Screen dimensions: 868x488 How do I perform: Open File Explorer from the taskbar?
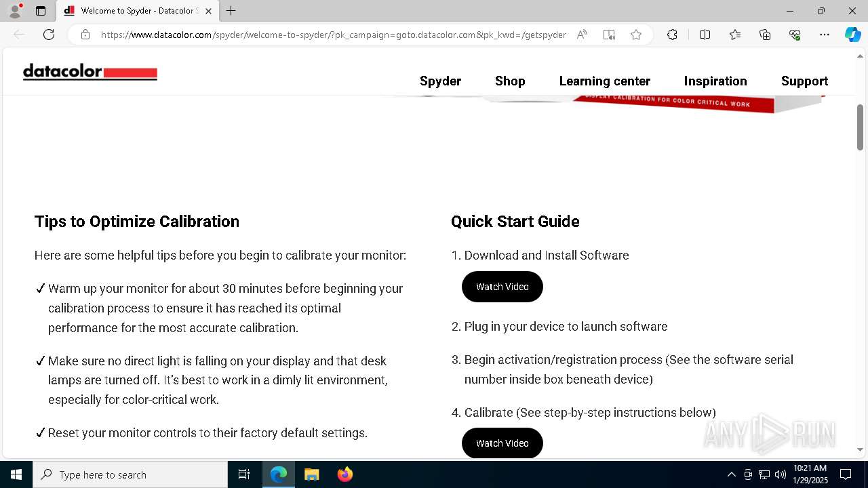(312, 474)
